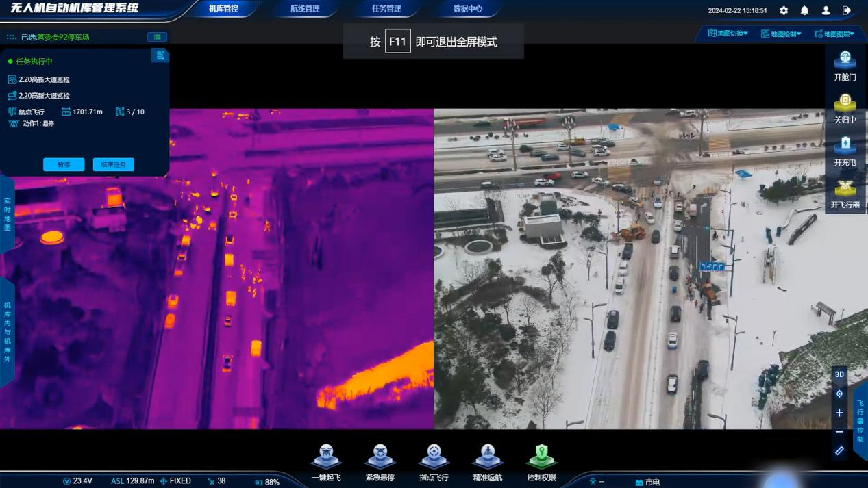Click the 结束任务 end mission button

113,164
